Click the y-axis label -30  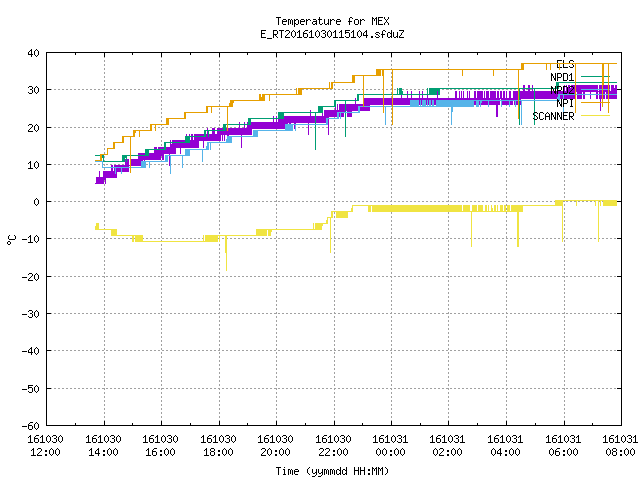click(31, 314)
